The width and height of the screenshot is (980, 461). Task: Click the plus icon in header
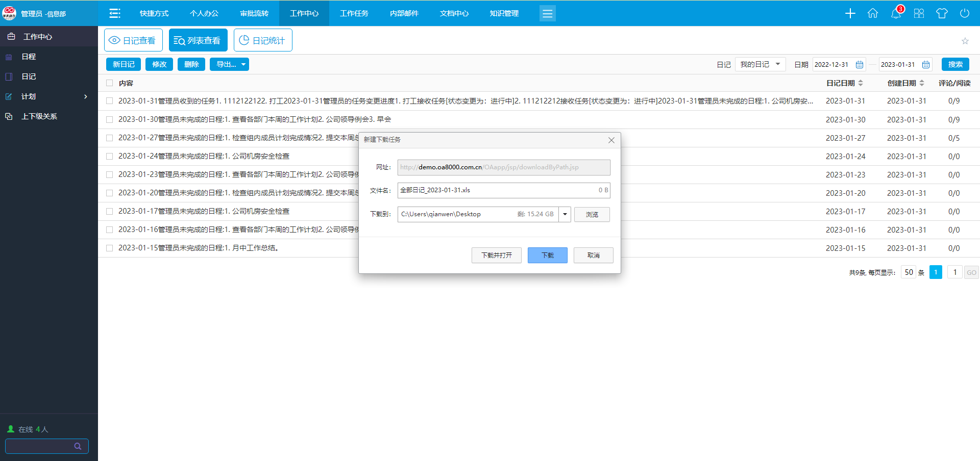(850, 14)
